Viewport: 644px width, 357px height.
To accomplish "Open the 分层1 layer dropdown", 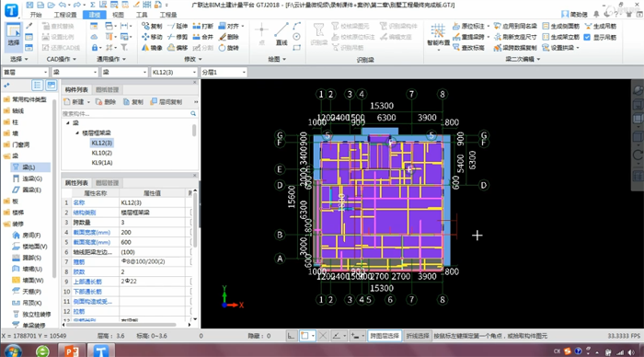I will 224,73.
